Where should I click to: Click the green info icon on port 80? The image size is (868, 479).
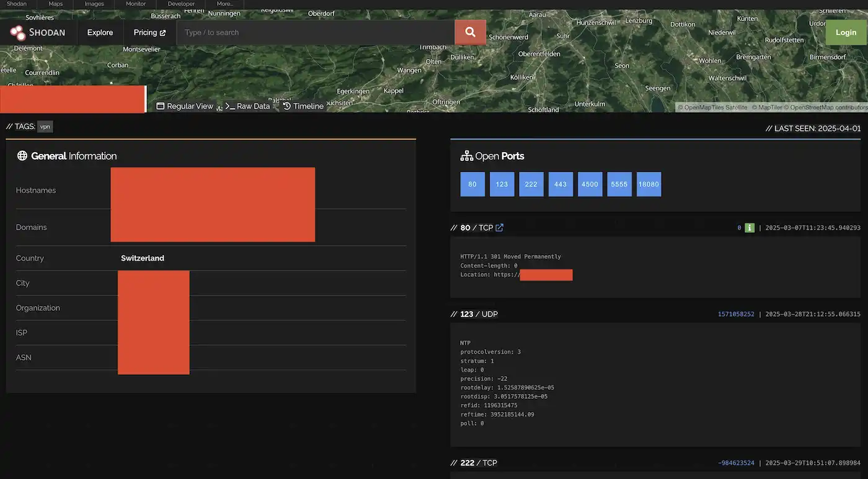[750, 228]
